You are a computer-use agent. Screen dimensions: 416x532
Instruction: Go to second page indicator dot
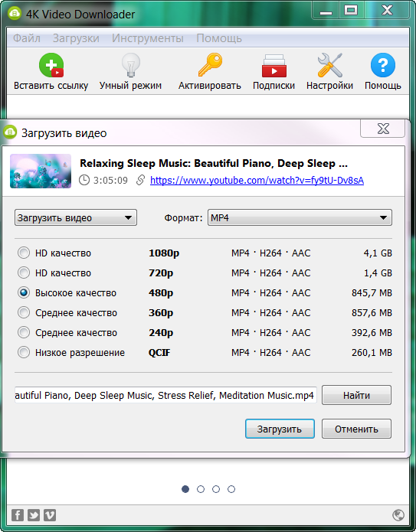[201, 489]
